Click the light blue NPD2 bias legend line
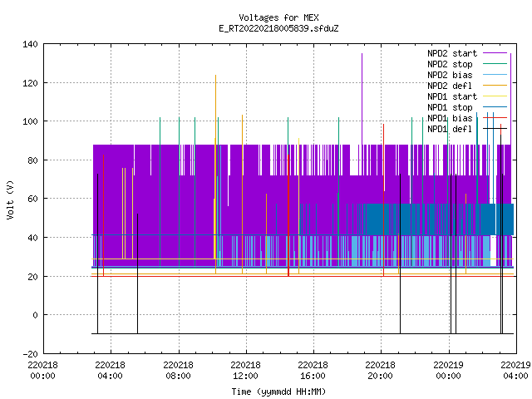 click(495, 75)
